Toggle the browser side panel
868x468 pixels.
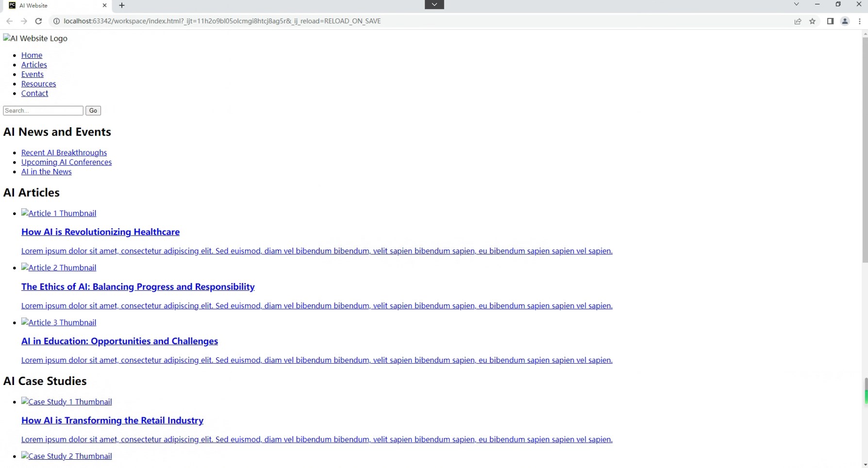[830, 21]
